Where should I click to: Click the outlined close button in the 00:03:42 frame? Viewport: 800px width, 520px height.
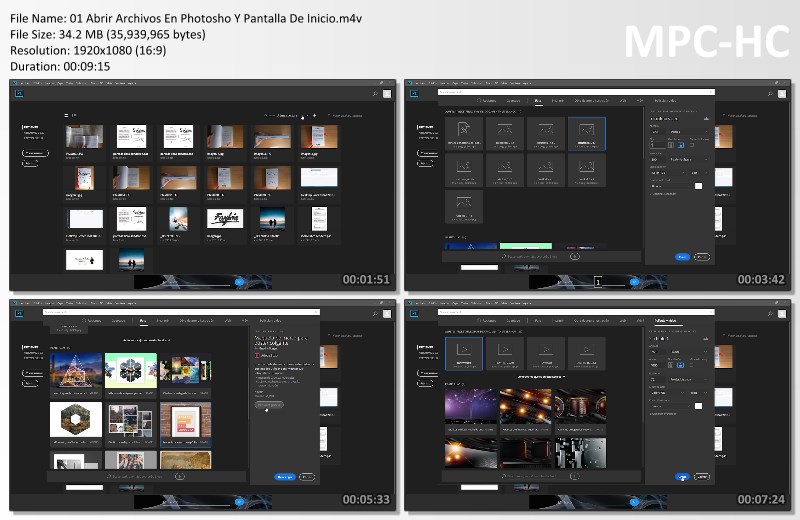click(702, 257)
